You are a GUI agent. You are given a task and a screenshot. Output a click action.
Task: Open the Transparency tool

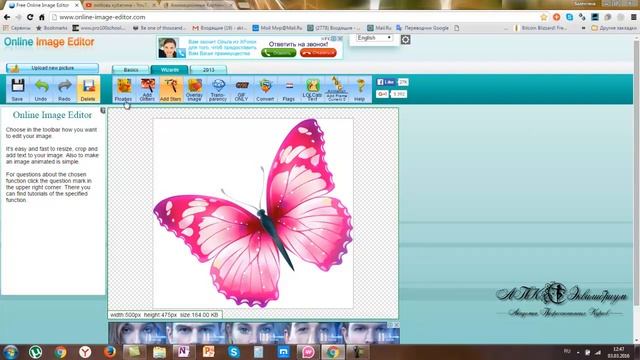[218, 89]
